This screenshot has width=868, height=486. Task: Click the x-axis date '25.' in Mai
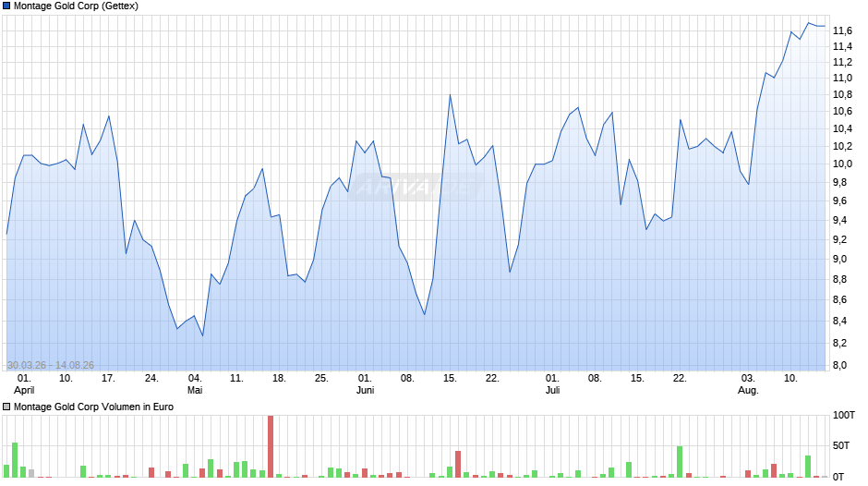[321, 378]
